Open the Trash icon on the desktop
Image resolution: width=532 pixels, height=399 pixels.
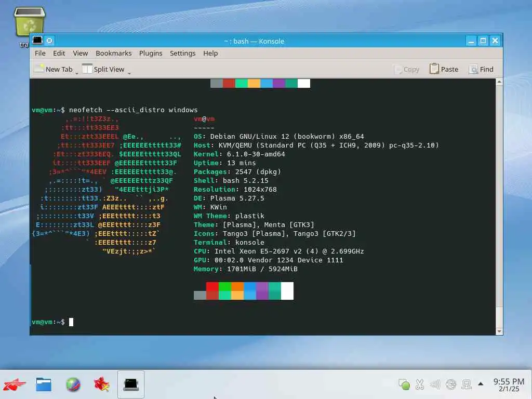click(30, 22)
